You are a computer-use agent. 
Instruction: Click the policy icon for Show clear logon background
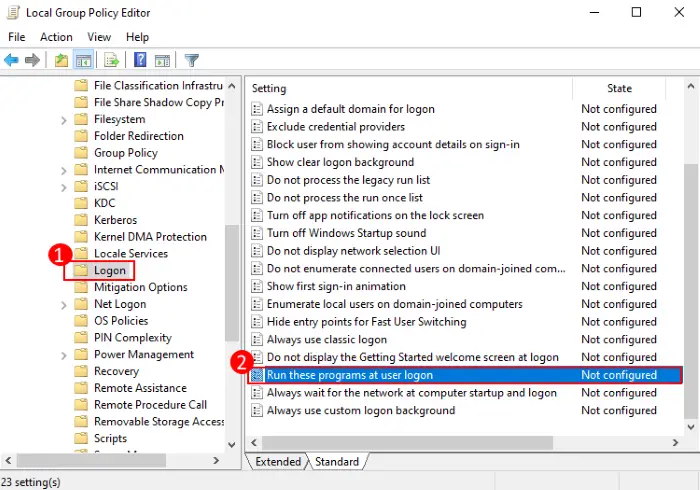257,162
